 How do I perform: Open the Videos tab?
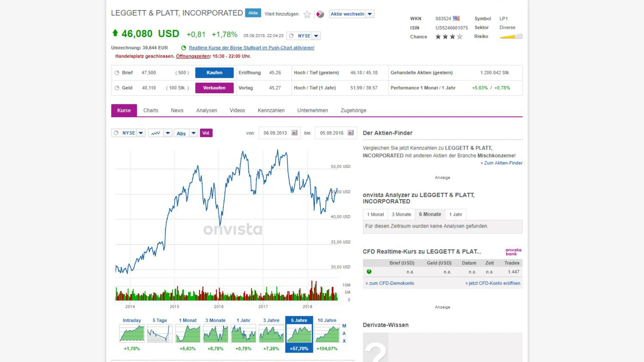(x=237, y=110)
